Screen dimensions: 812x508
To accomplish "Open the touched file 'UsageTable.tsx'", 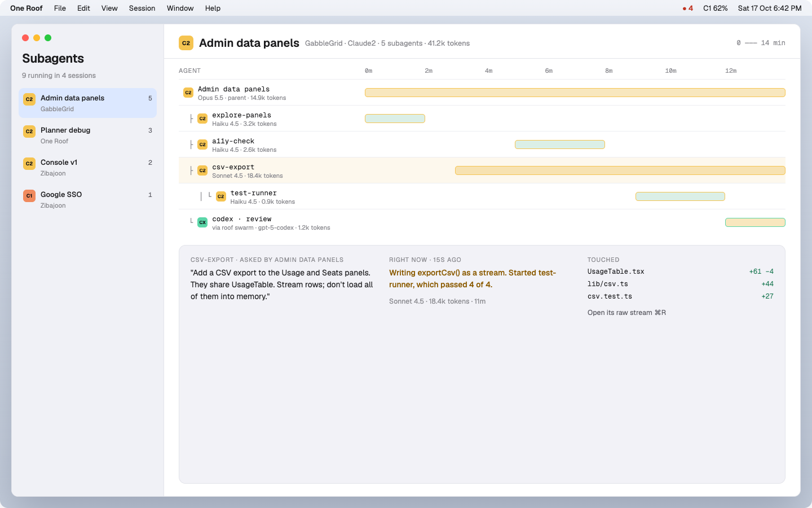I will tap(616, 271).
